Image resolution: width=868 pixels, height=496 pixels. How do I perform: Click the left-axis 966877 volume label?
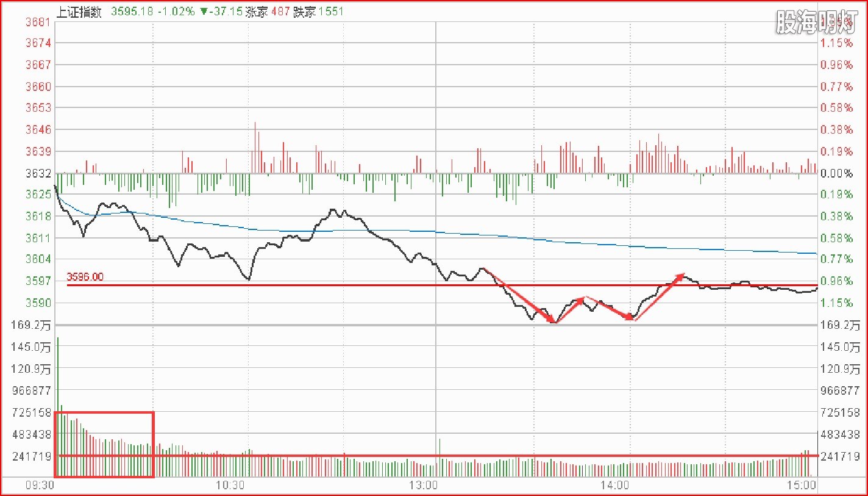[x=32, y=390]
